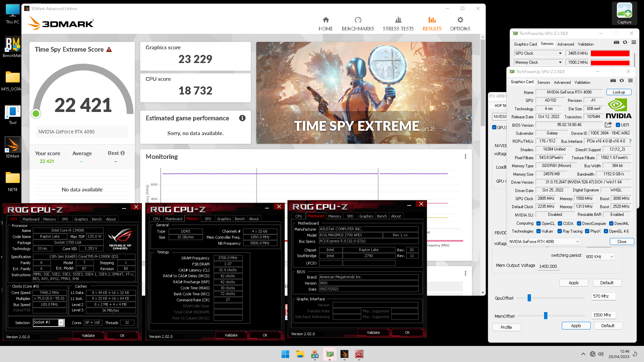Toggle CUDA checkbox

click(x=560, y=224)
